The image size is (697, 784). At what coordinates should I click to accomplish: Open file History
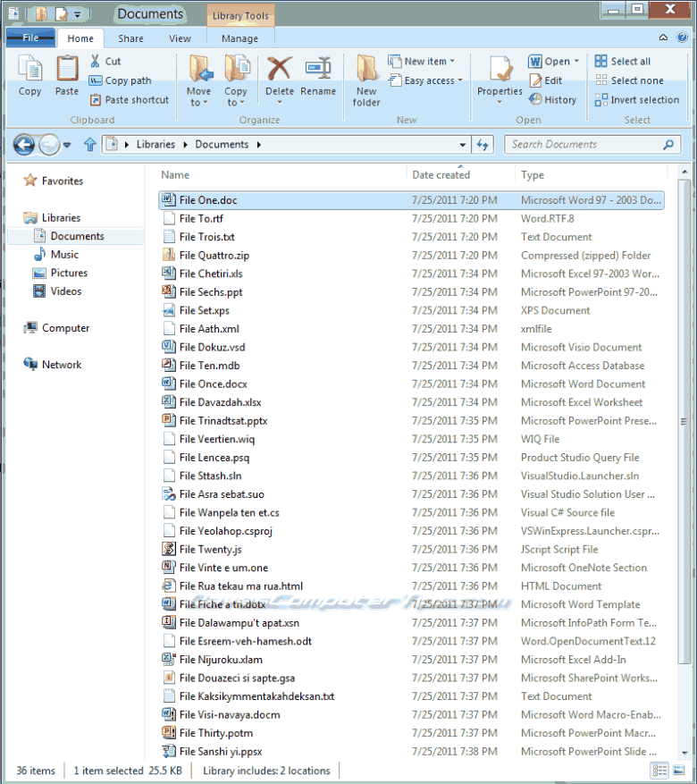tap(552, 99)
